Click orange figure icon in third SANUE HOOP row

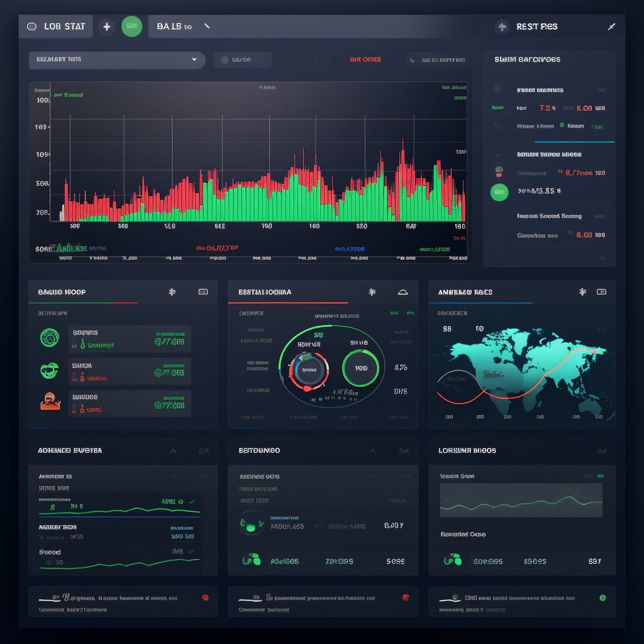coord(50,402)
